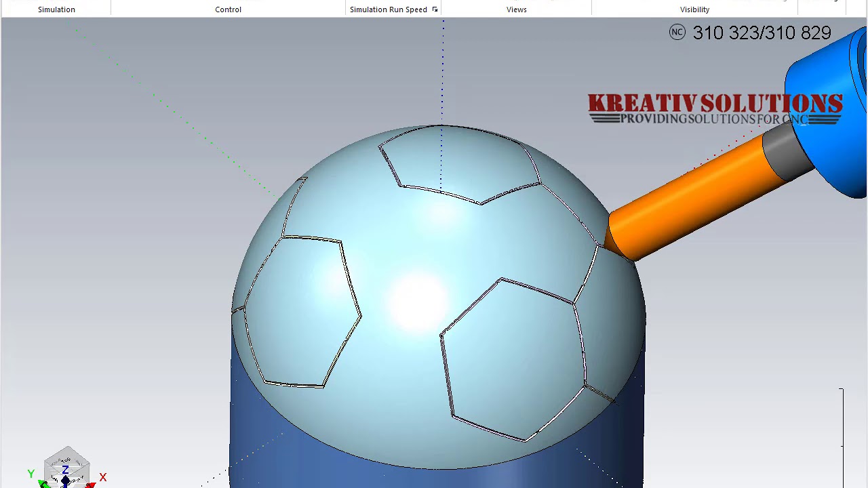
Task: Open the Simulation Run Speed dialog launcher
Action: pyautogui.click(x=435, y=9)
